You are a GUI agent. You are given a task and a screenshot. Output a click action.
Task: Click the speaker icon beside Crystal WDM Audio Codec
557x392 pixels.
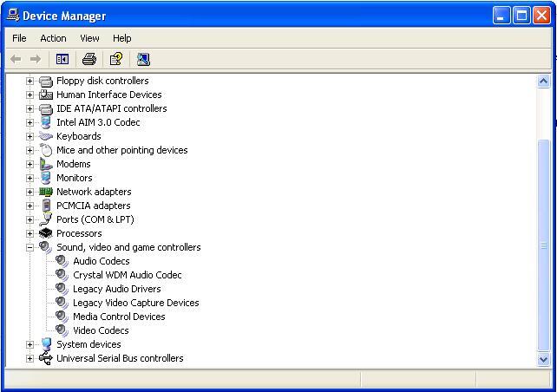(x=62, y=275)
